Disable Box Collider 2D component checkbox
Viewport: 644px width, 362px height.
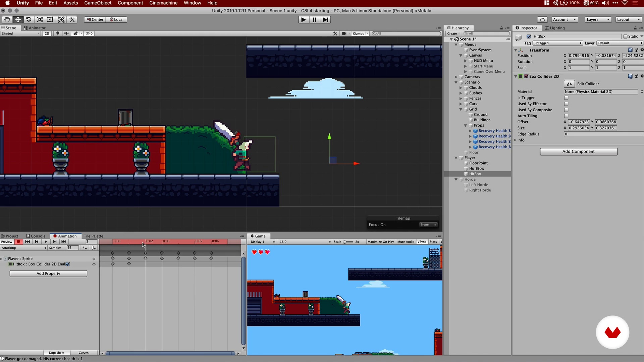(526, 76)
